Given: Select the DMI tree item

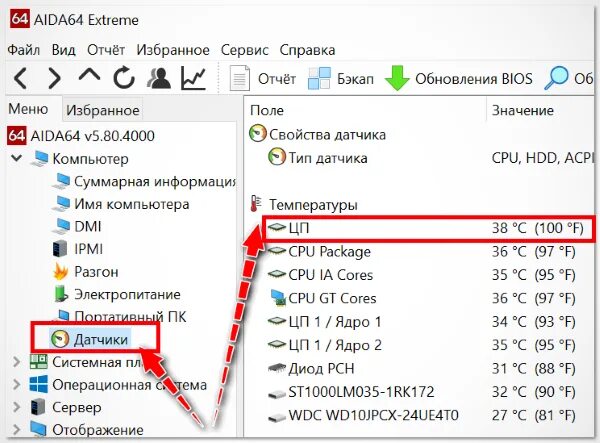Looking at the screenshot, I should [88, 226].
